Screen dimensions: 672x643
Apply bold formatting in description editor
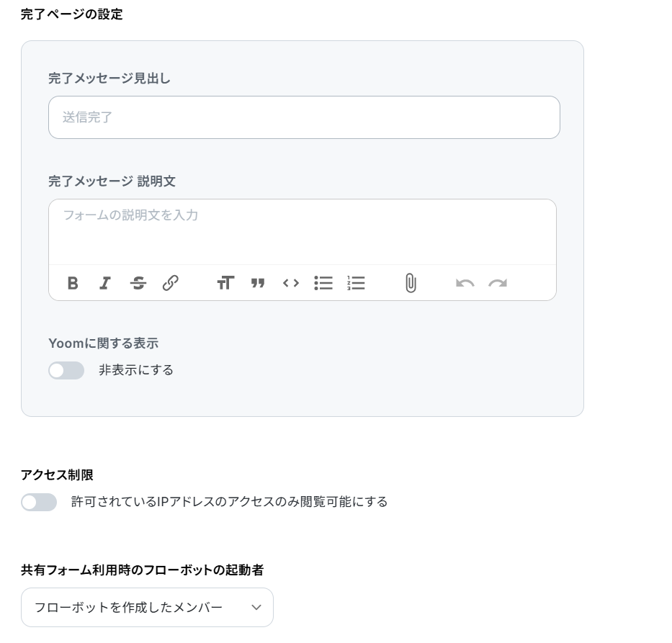pos(73,283)
